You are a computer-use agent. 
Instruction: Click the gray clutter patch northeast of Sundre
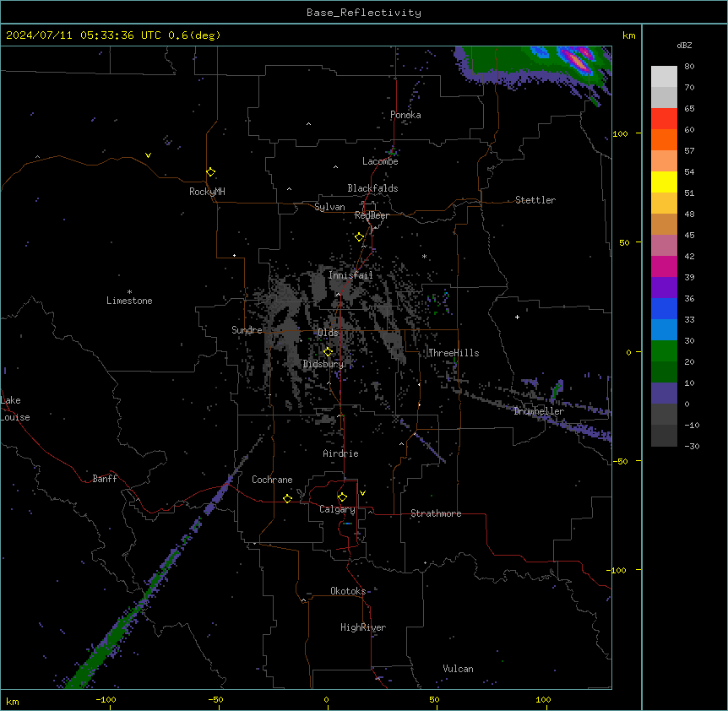[x=285, y=297]
